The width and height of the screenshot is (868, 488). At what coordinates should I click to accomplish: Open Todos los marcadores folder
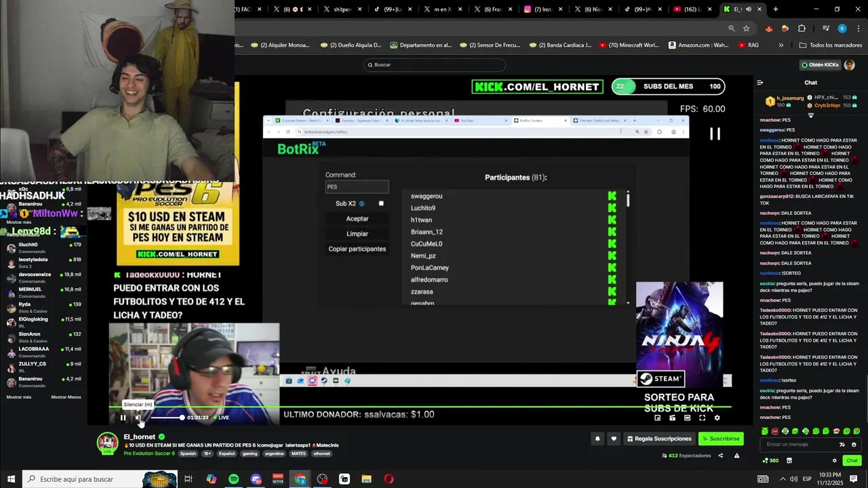830,45
